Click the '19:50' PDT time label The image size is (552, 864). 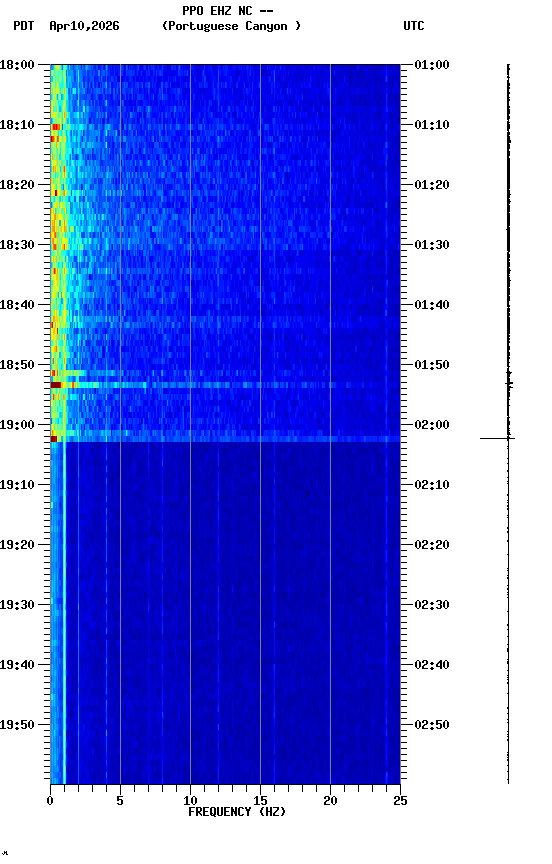[17, 725]
